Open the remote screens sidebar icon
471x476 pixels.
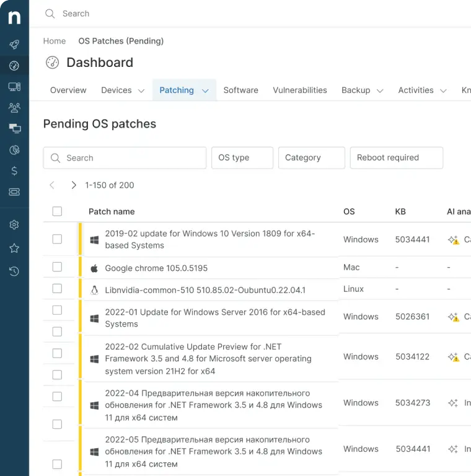pos(15,129)
